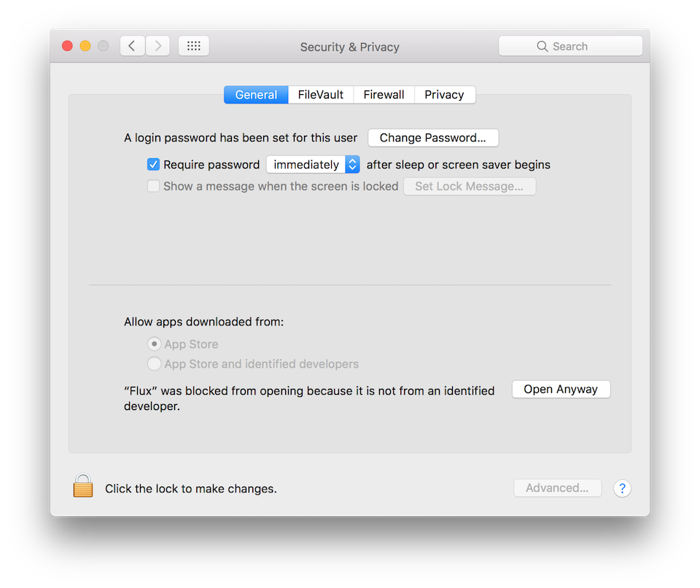Select the App Store radio button
Viewport: 700px width, 588px height.
click(x=154, y=344)
